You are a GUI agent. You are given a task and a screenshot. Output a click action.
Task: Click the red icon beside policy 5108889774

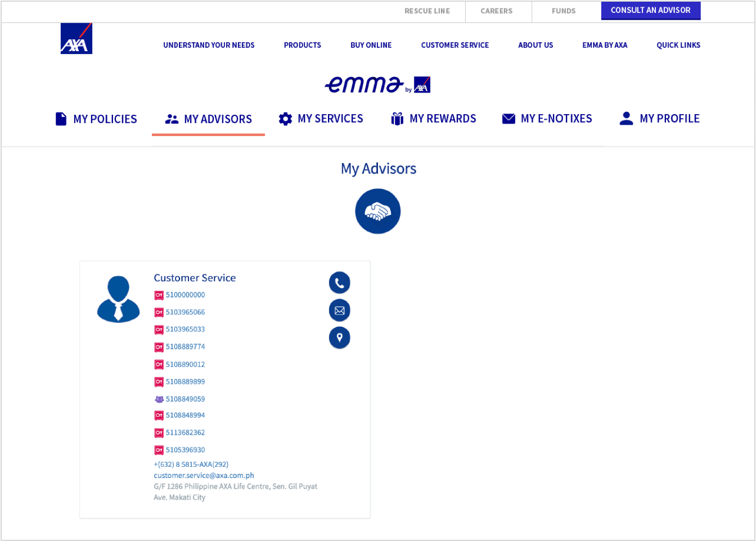point(159,347)
